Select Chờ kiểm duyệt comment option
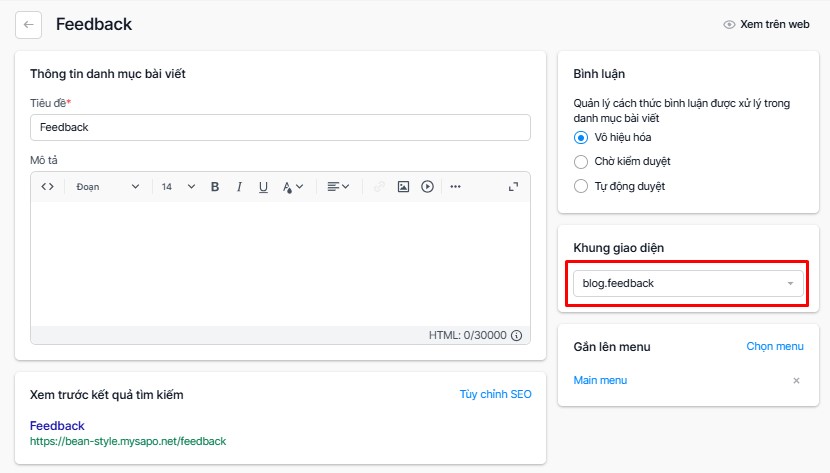Viewport: 830px width, 473px height. coord(581,161)
